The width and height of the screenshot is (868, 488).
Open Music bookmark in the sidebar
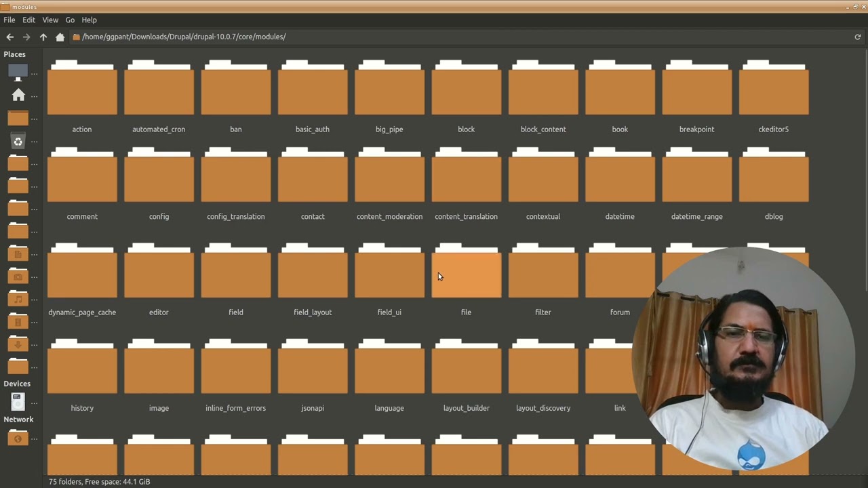tap(18, 298)
